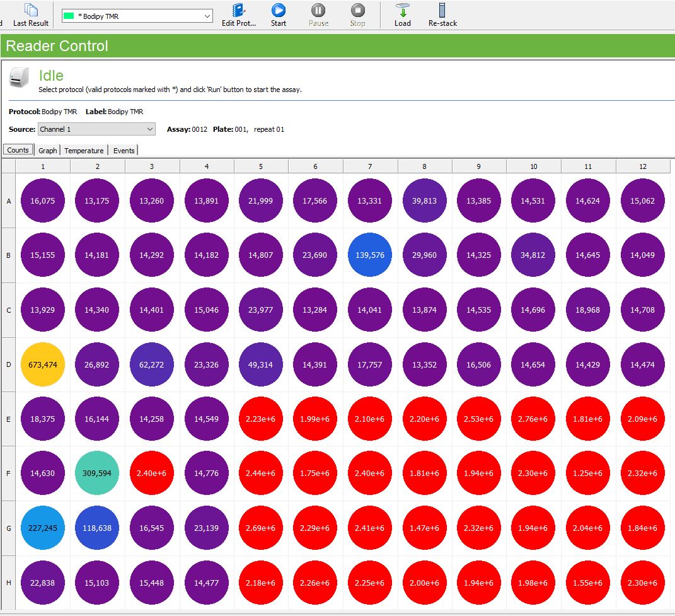Click the Pause toolbar icon
The height and width of the screenshot is (616, 675).
pos(318,15)
